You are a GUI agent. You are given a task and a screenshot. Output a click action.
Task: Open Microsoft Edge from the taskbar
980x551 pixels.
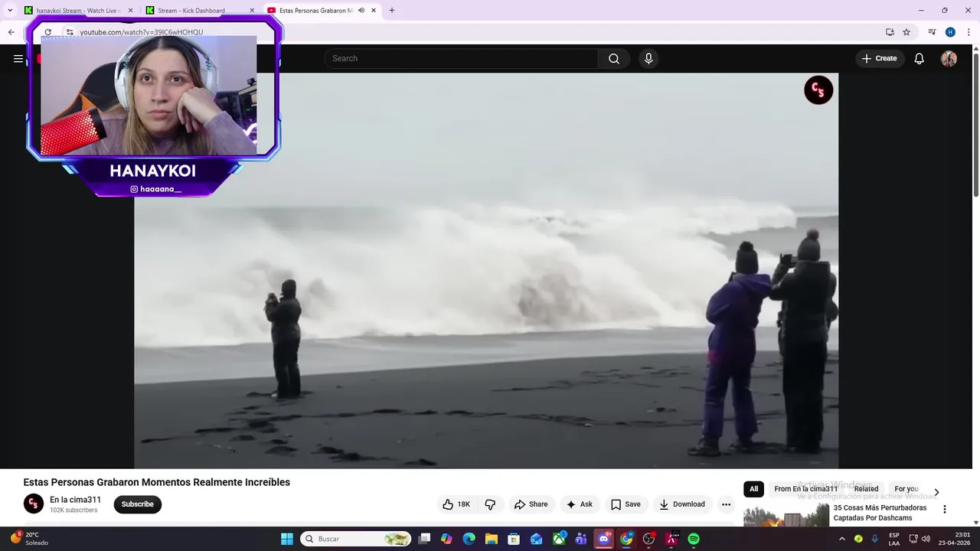(469, 539)
